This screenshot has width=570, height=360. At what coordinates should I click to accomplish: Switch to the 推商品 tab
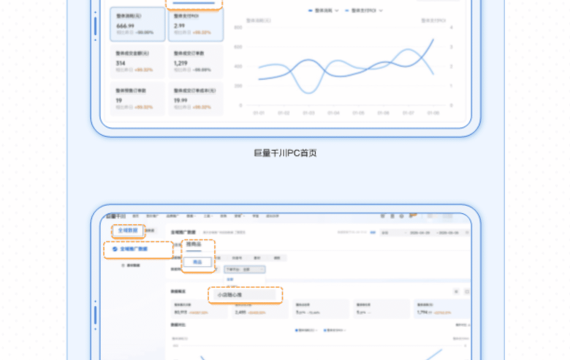click(x=194, y=244)
